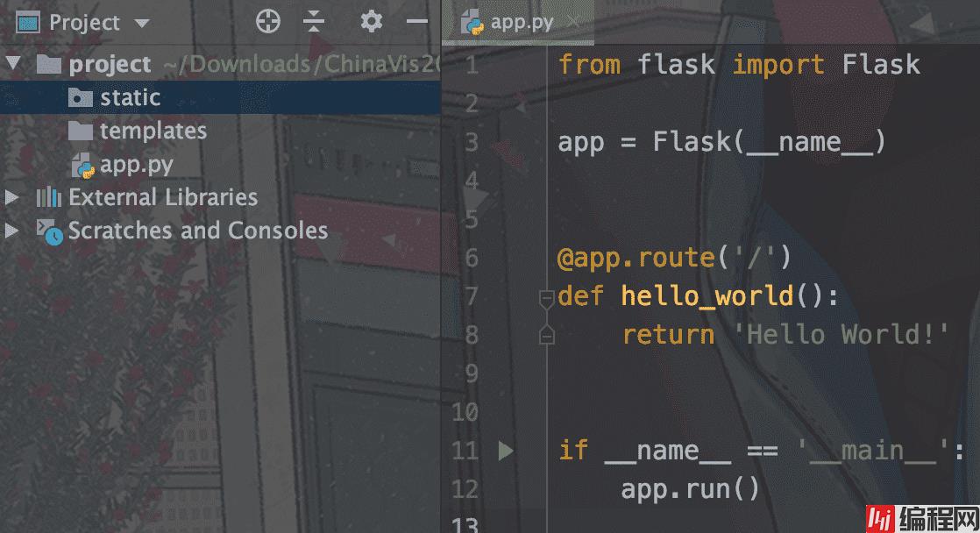980x533 pixels.
Task: Click the Collapse All icon in Project panel
Action: pos(314,22)
